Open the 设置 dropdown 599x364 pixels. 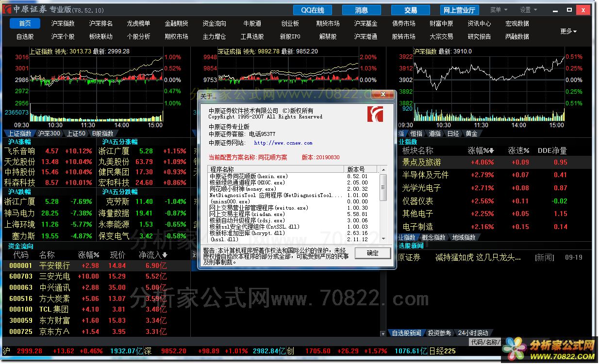[x=529, y=10]
